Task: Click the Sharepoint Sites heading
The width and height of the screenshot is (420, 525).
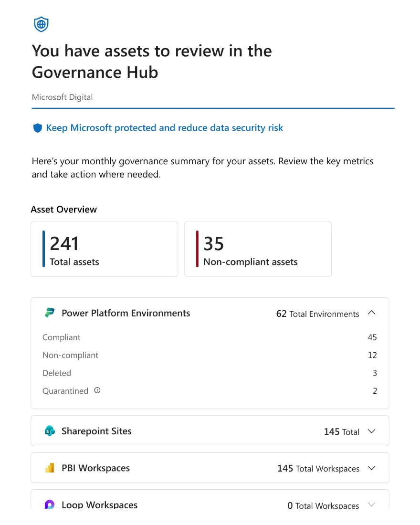Action: pos(96,431)
